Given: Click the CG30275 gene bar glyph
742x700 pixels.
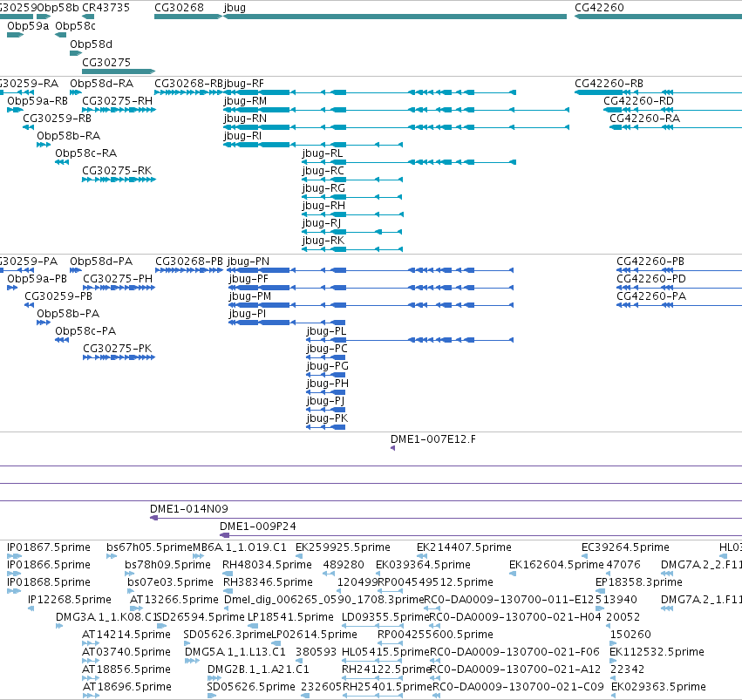Looking at the screenshot, I should tap(119, 71).
